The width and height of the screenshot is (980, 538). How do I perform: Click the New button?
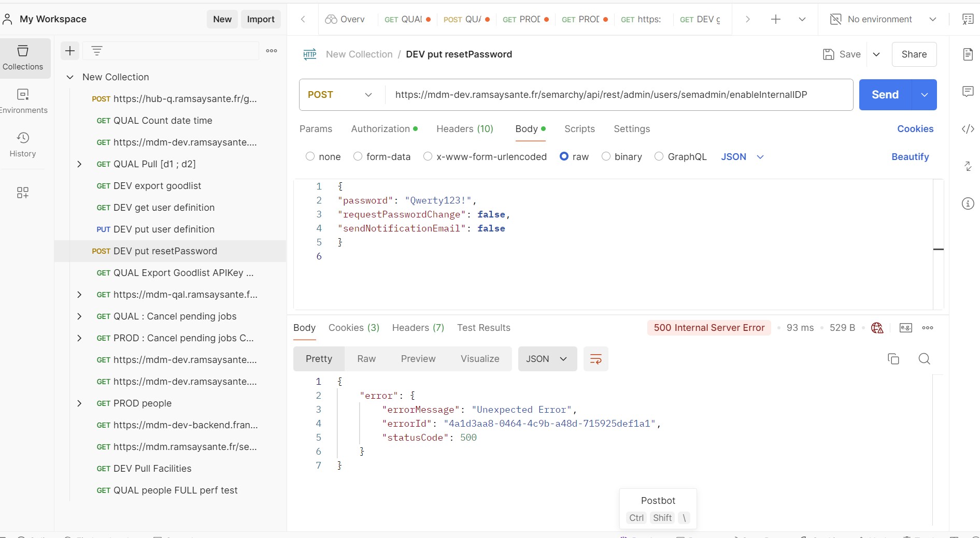click(222, 19)
